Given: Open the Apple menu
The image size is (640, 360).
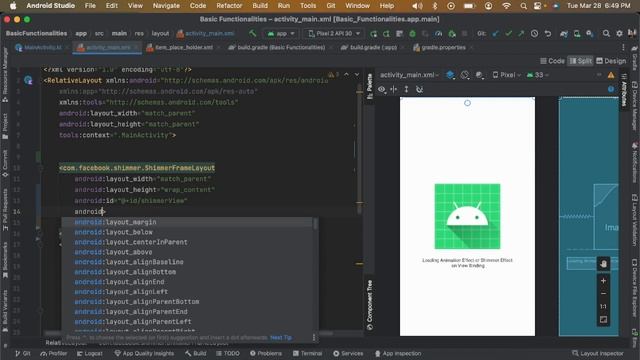Looking at the screenshot, I should [x=13, y=6].
